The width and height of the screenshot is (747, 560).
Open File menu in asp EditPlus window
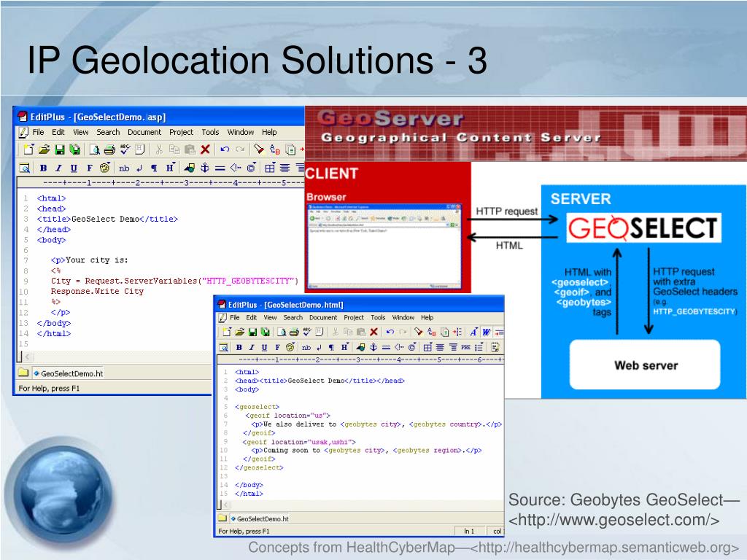(x=38, y=132)
